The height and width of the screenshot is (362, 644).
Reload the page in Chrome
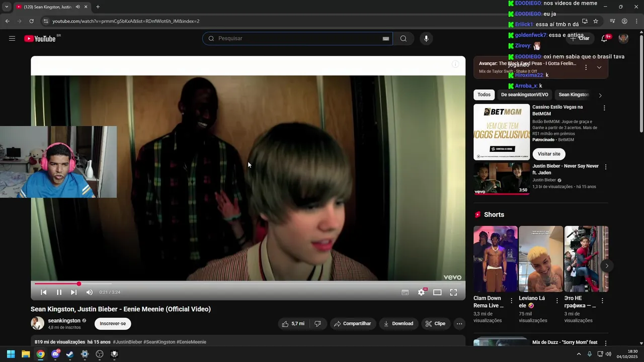tap(31, 21)
